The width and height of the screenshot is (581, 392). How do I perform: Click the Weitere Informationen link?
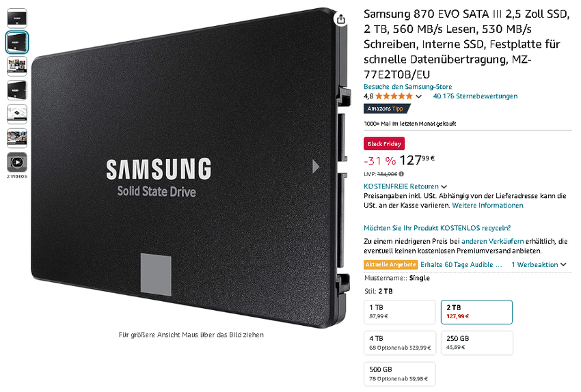point(488,206)
